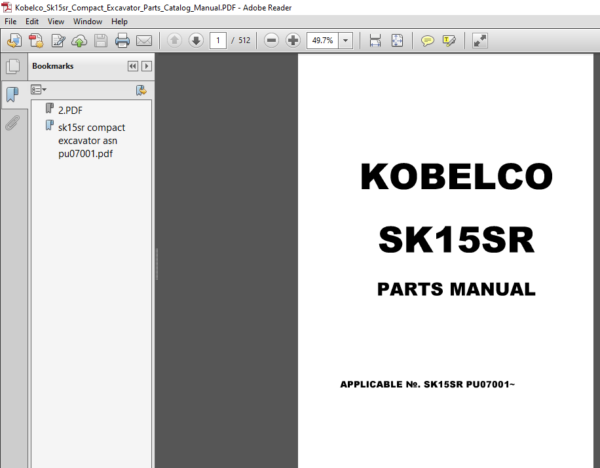Screen dimensions: 600x468
Task: Go to next page with down arrow
Action: (x=196, y=40)
